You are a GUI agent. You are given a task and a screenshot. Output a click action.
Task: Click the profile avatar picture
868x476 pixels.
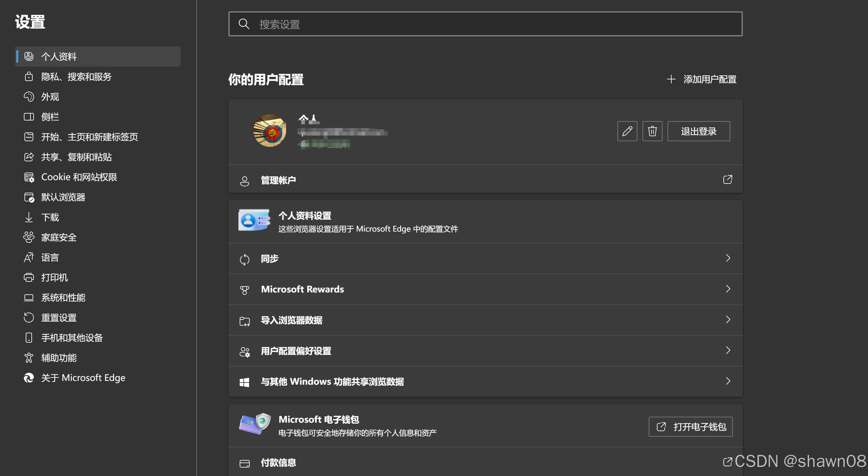coord(269,131)
